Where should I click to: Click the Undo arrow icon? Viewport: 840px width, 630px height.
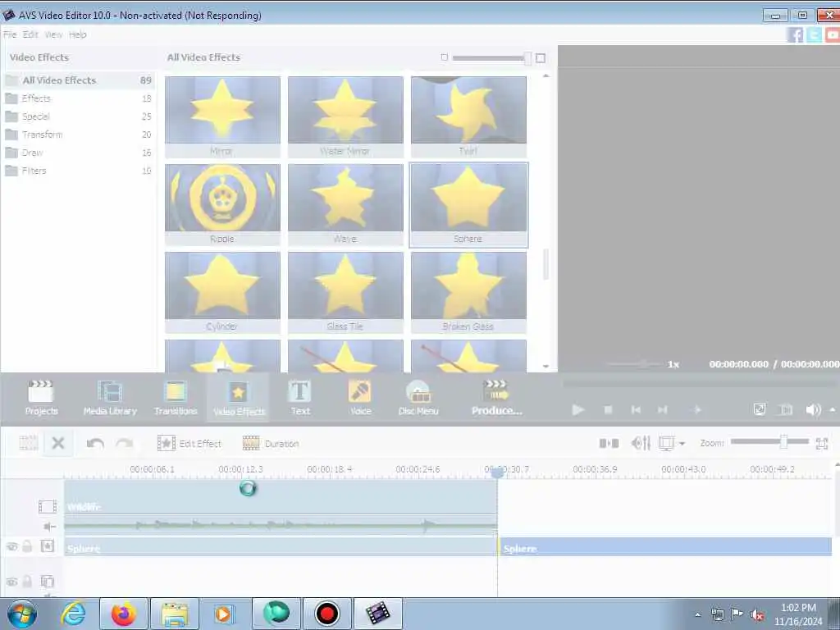pyautogui.click(x=95, y=443)
